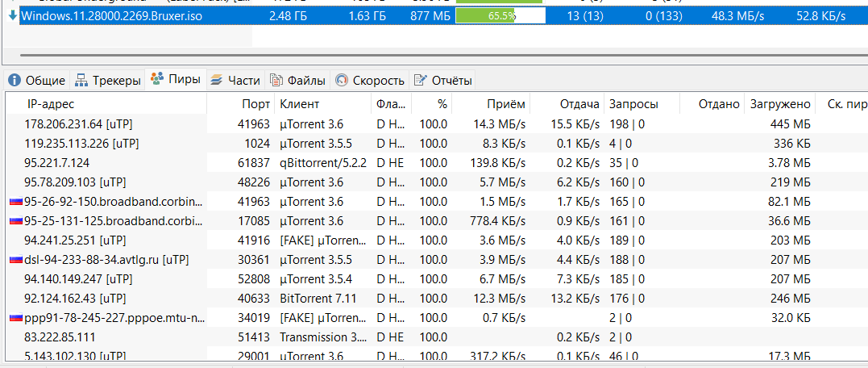
Task: Click Russian flag next to 95-25-131-125.broadband peer
Action: pyautogui.click(x=16, y=221)
